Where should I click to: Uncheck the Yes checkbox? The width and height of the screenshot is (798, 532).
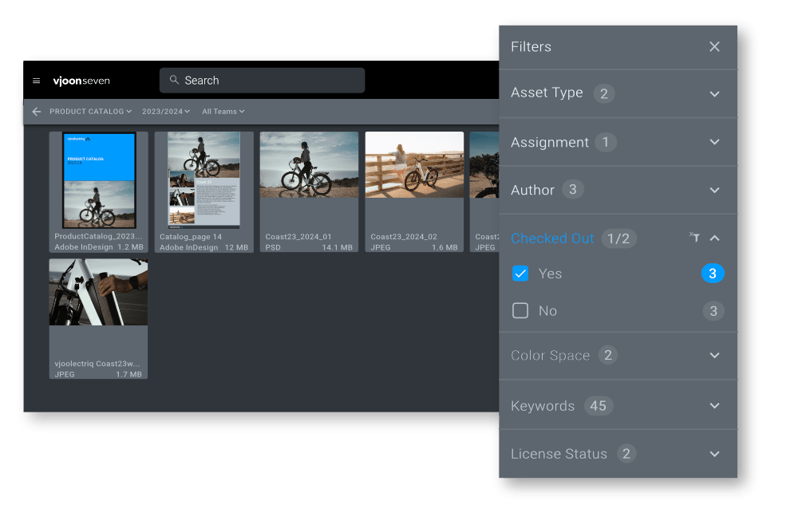point(520,274)
